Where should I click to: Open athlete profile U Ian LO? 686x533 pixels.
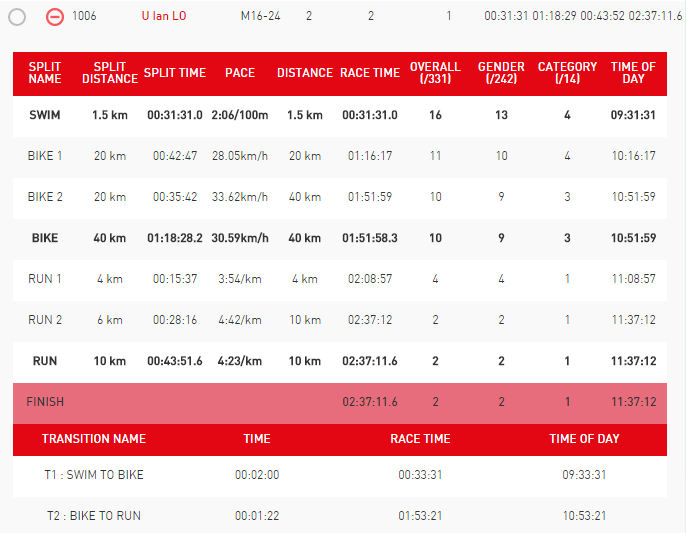coord(164,16)
